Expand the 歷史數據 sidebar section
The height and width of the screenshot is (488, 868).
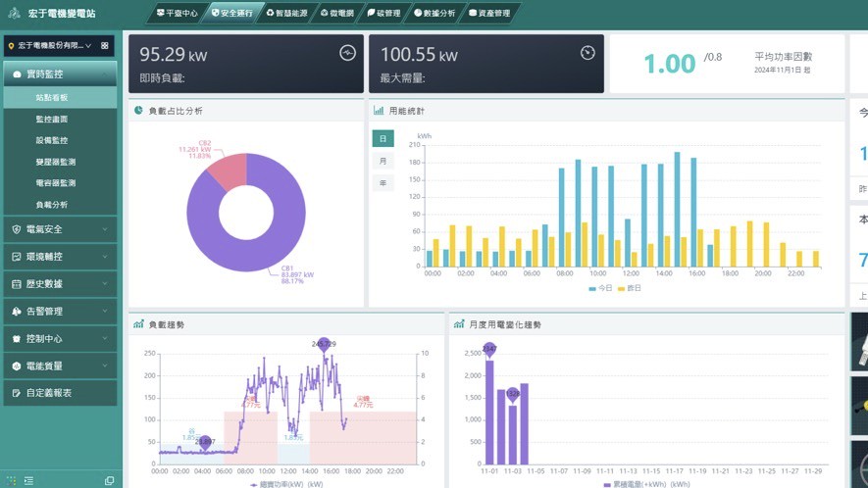point(61,284)
